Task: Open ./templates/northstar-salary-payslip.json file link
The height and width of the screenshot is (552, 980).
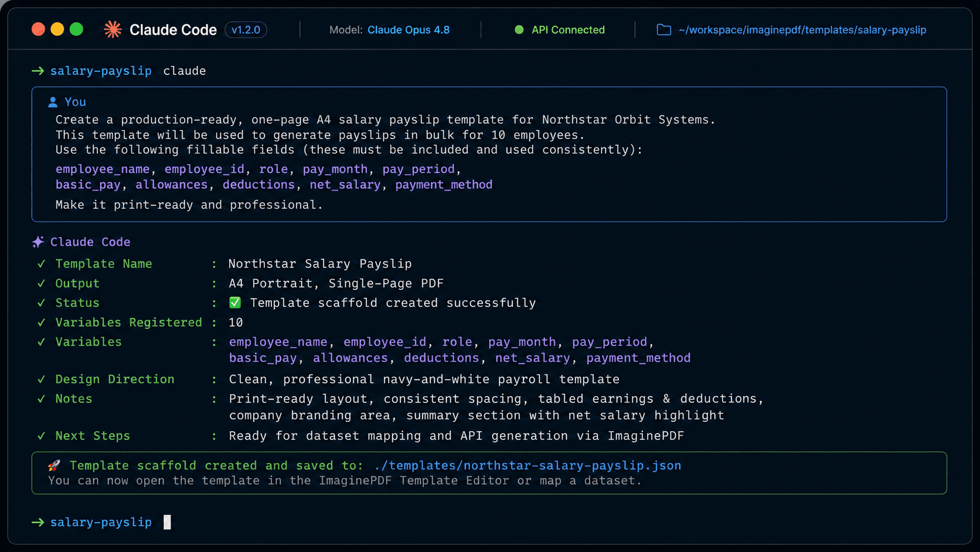Action: tap(528, 466)
